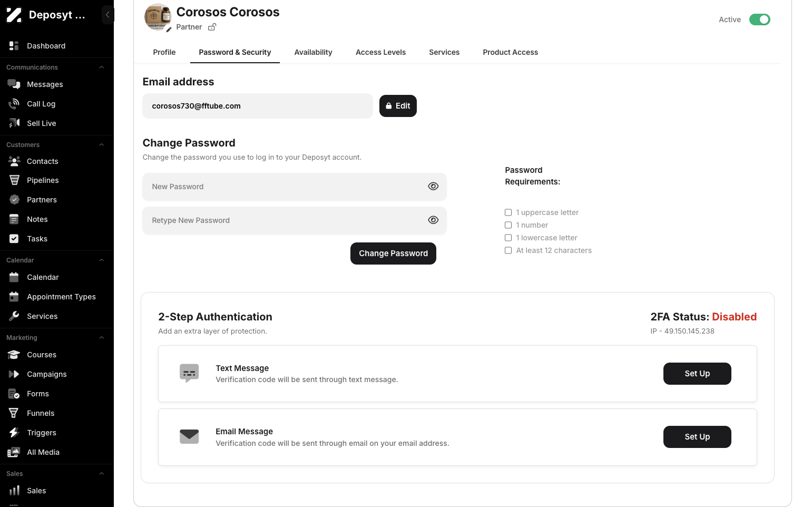Go to the Access Levels tab
The width and height of the screenshot is (812, 507).
click(380, 52)
